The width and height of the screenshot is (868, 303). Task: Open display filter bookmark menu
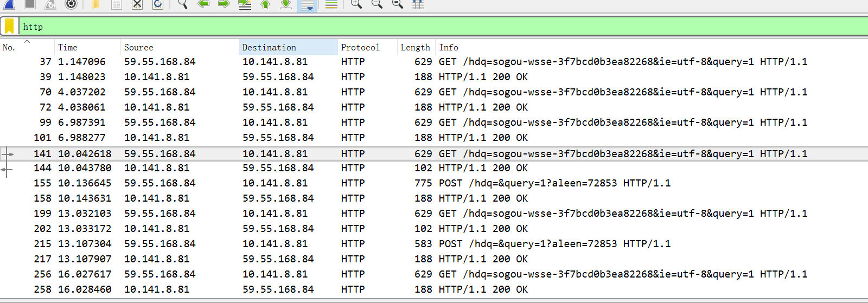click(x=9, y=26)
